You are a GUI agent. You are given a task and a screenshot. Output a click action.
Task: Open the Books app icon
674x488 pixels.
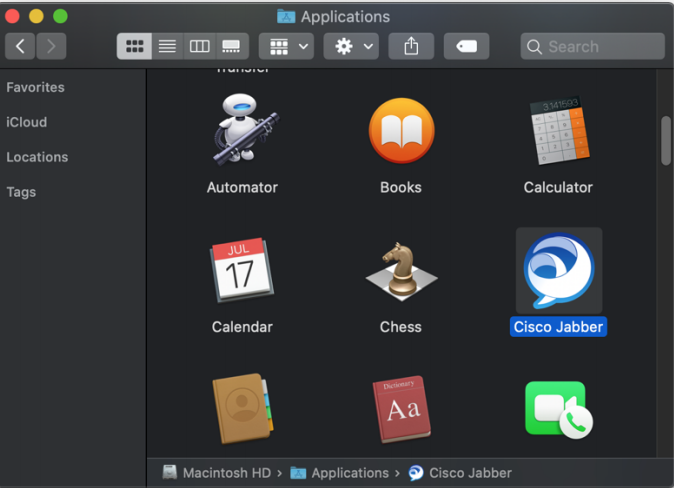(401, 131)
